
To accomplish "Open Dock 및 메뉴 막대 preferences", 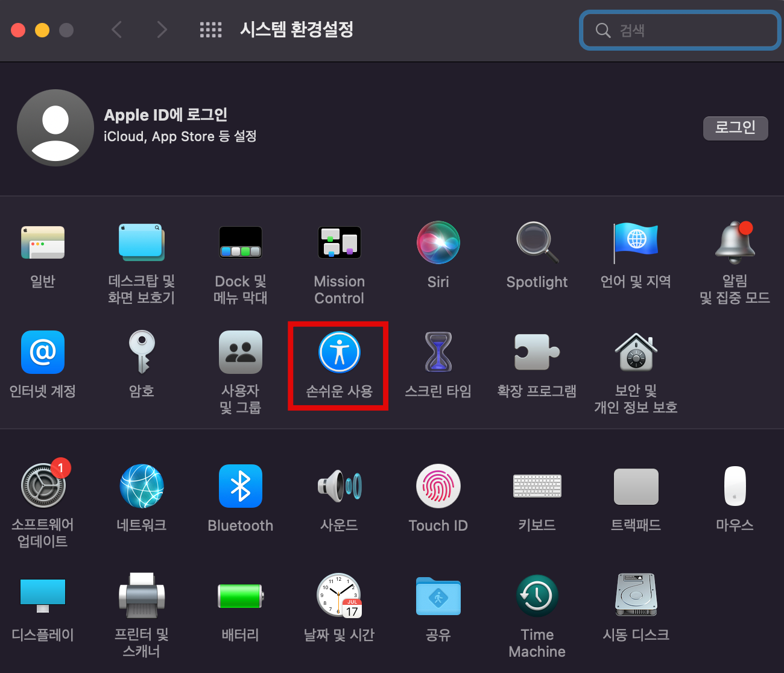I will [240, 243].
